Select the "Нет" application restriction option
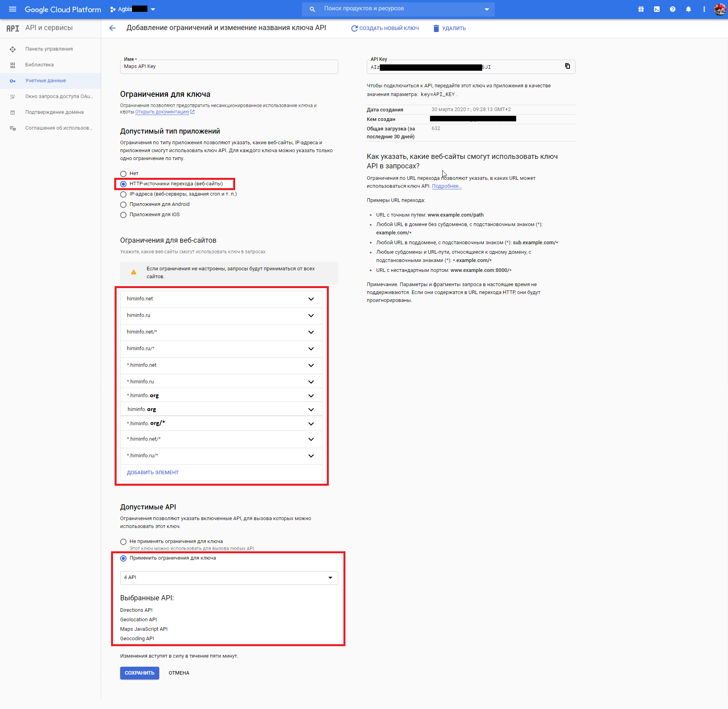This screenshot has width=728, height=709. [x=123, y=174]
